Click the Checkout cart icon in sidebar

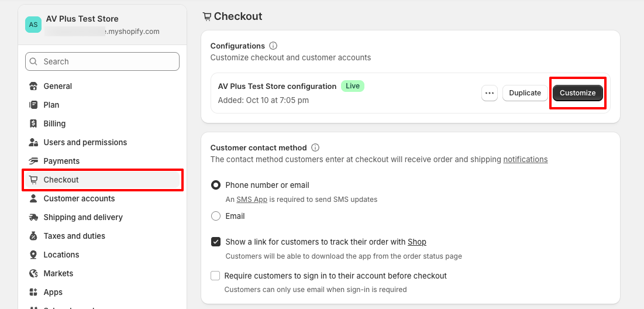pos(34,180)
